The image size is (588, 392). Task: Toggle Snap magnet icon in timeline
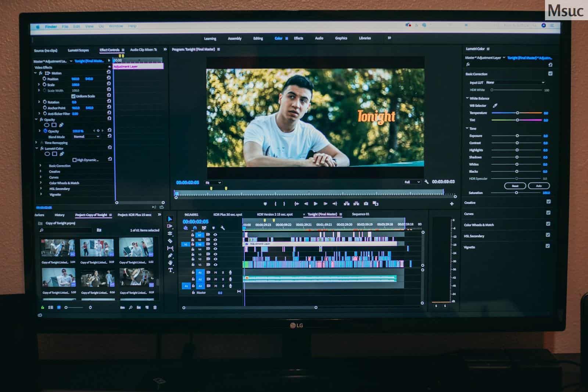(195, 228)
